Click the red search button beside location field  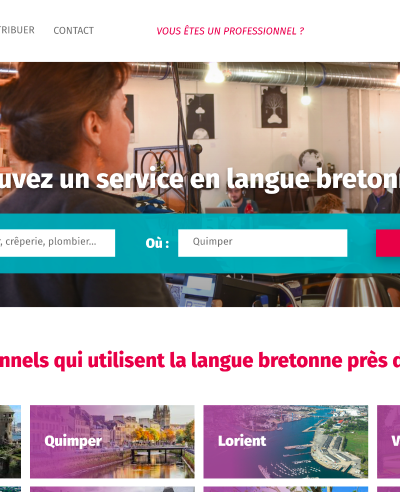tap(388, 243)
